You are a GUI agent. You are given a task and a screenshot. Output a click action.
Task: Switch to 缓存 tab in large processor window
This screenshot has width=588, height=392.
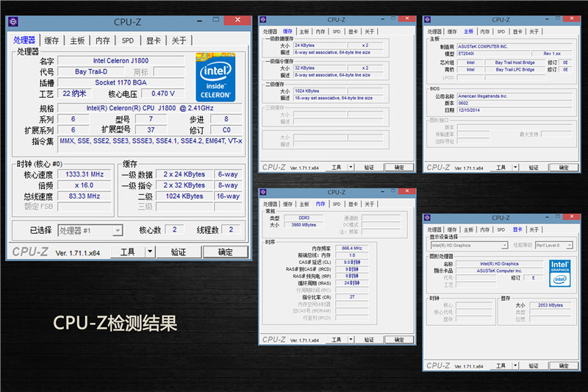pos(51,40)
